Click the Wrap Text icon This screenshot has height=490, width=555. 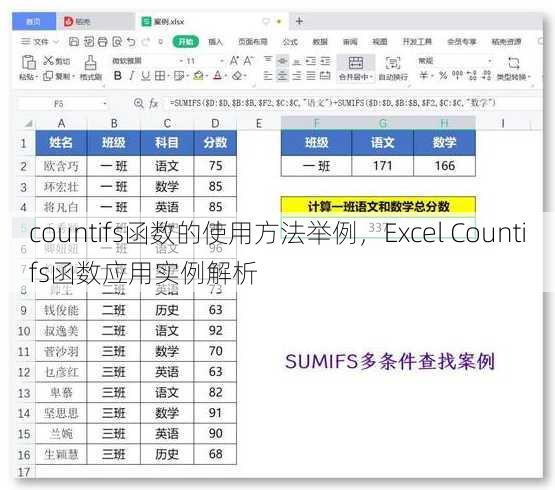click(x=393, y=63)
